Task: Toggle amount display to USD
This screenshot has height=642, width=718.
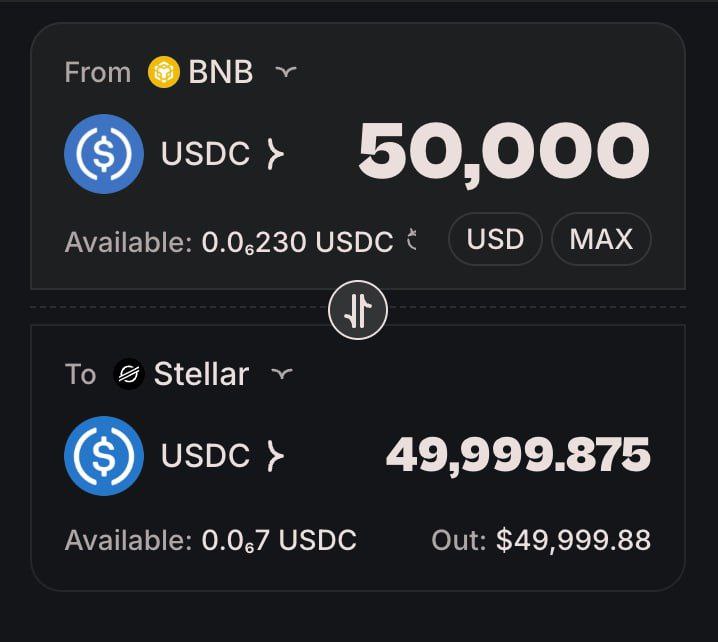Action: (x=495, y=239)
